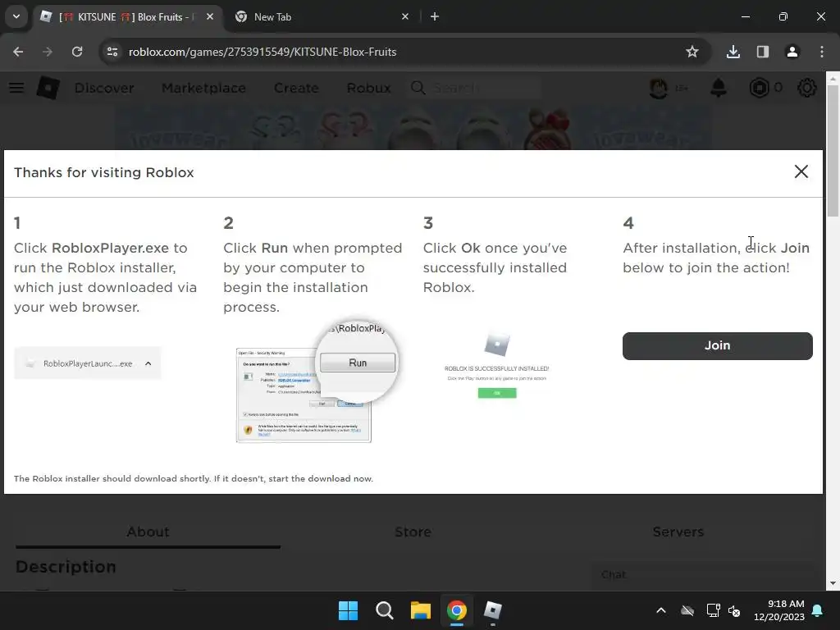Click the browser forward arrow
This screenshot has height=630, width=840.
[48, 52]
